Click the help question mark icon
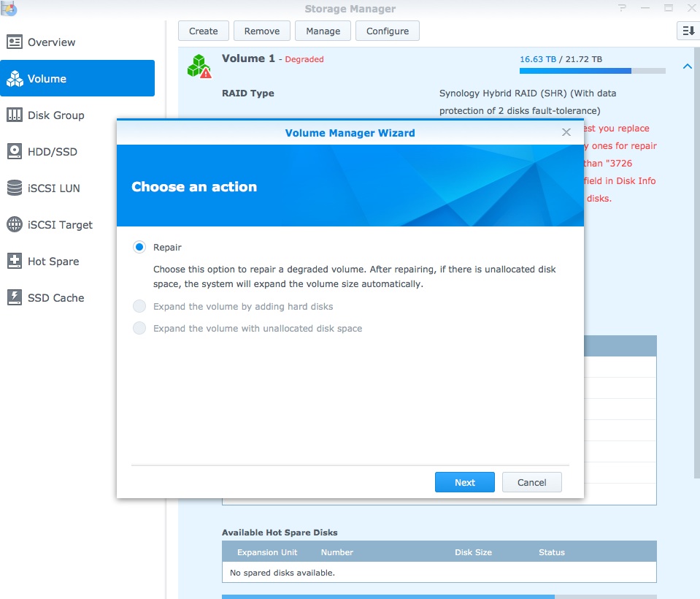Screen dimensions: 700x599 pos(622,8)
